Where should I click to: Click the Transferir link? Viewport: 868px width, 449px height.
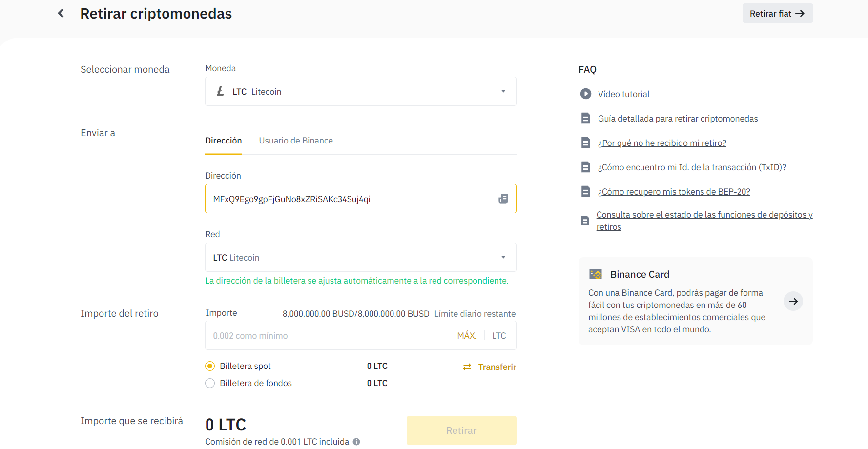[497, 367]
